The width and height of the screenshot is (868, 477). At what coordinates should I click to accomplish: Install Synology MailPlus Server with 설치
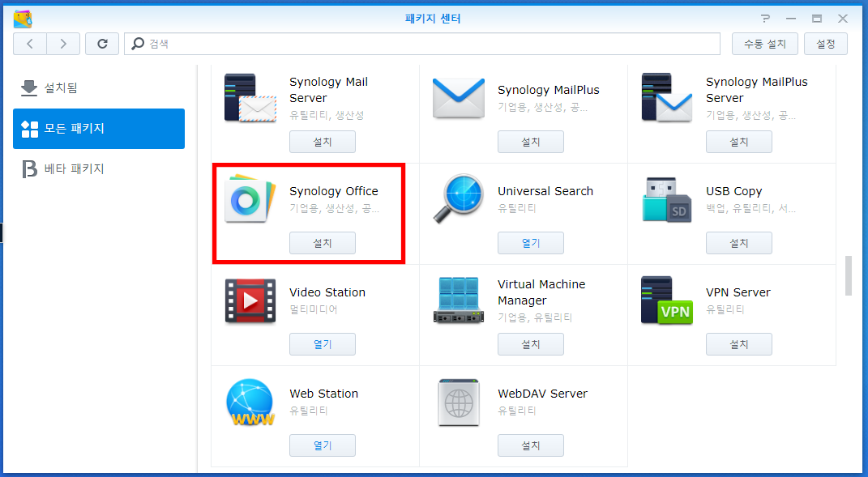[x=738, y=142]
